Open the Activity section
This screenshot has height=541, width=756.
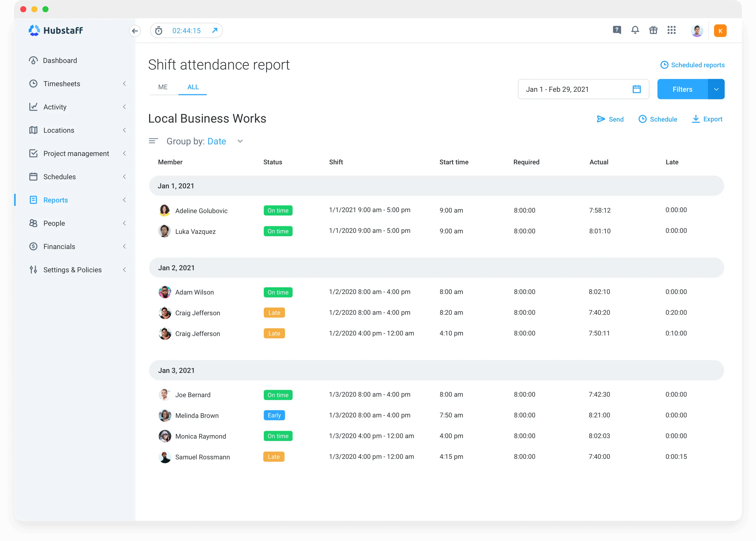coord(55,107)
